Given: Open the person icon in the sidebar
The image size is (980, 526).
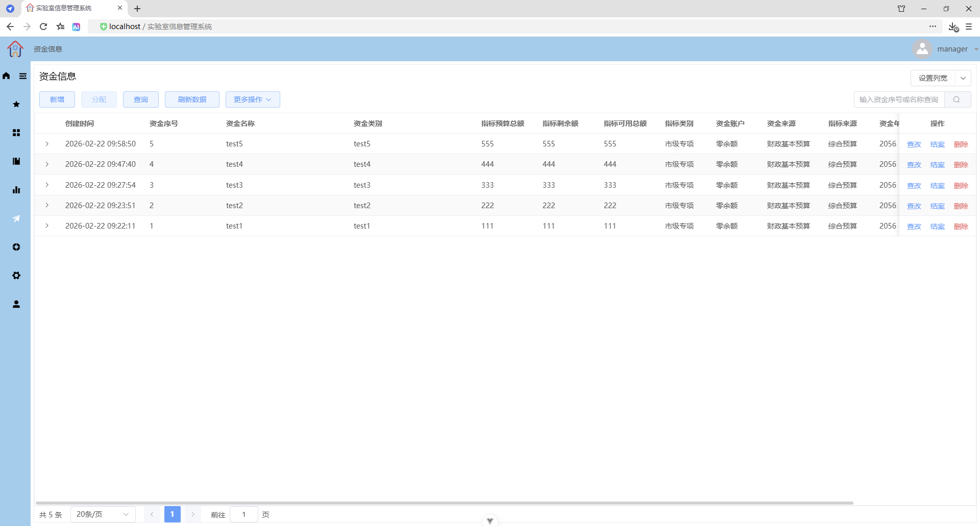Looking at the screenshot, I should (16, 304).
